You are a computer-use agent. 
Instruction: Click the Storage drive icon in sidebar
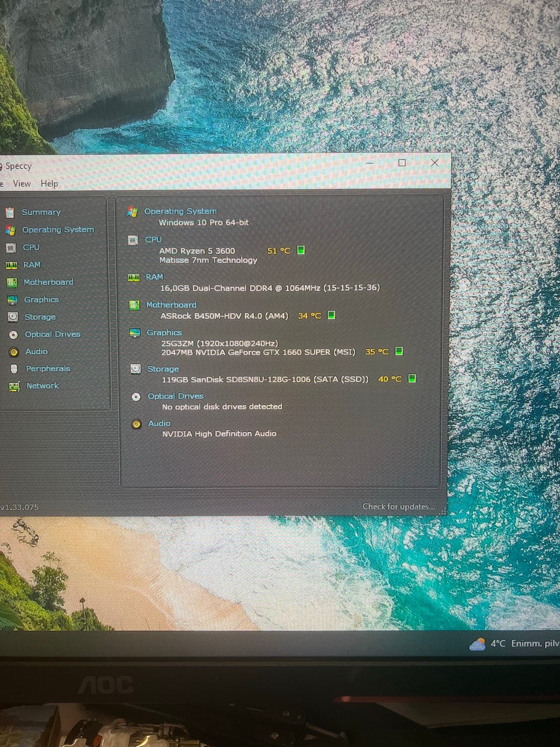click(13, 317)
